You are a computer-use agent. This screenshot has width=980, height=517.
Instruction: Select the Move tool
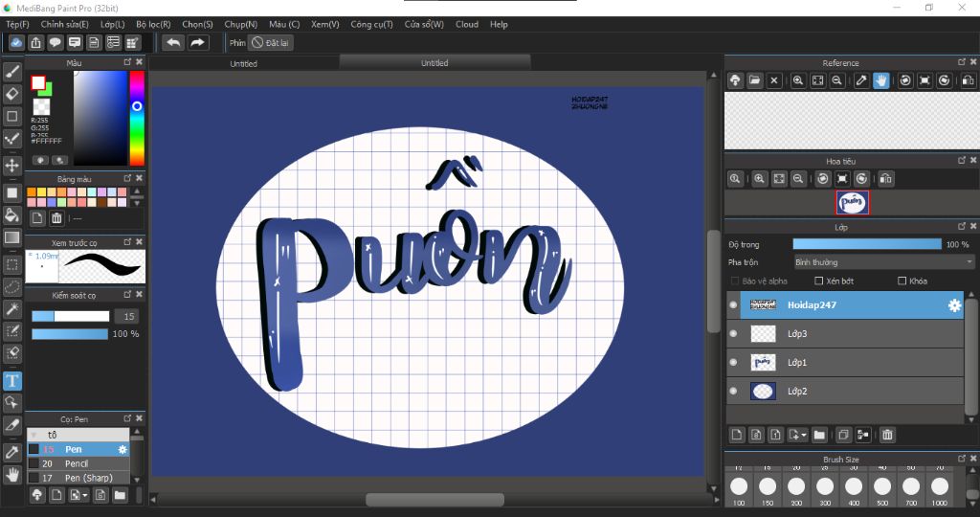point(11,166)
